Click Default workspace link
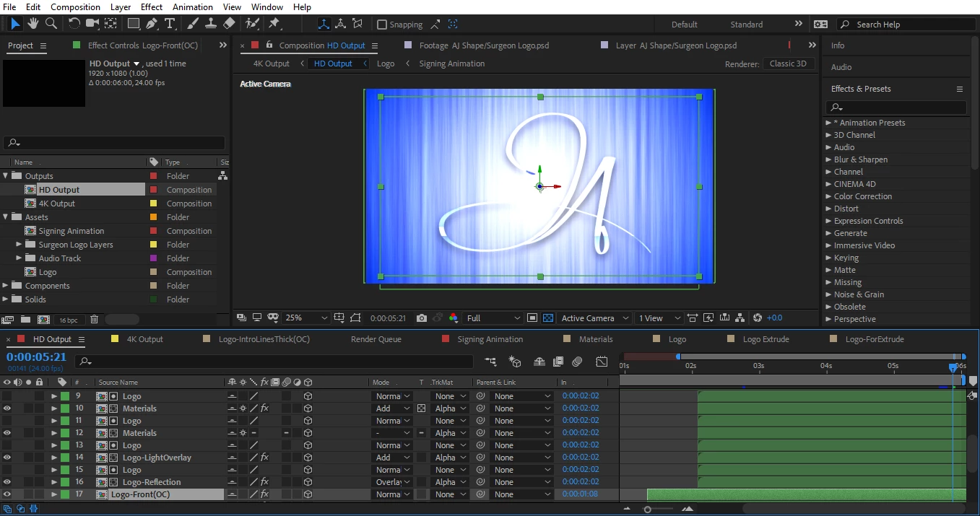Image resolution: width=980 pixels, height=516 pixels. pos(685,25)
